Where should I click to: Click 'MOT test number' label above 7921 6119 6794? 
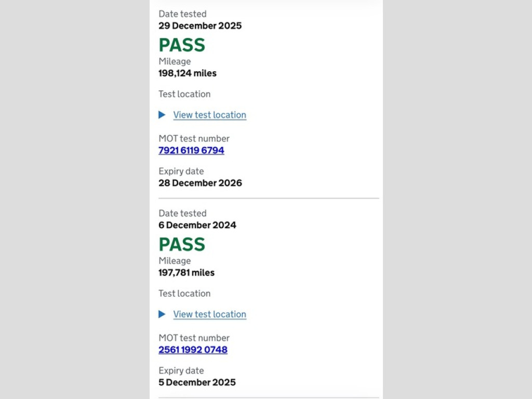[194, 139]
